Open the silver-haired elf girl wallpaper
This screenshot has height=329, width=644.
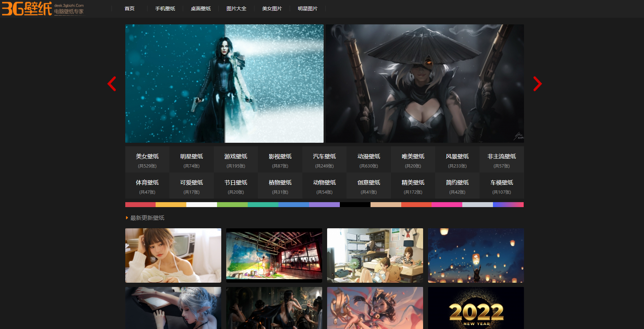click(173, 308)
